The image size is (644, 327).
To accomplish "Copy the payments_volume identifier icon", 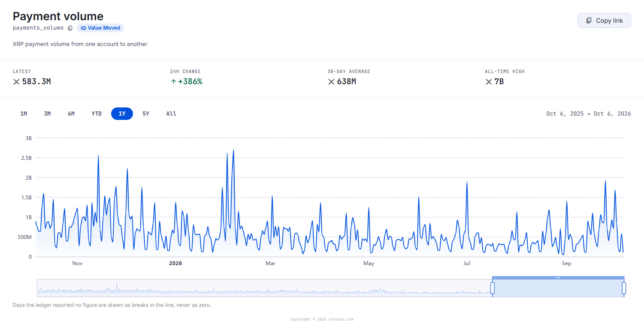I will click(x=70, y=28).
